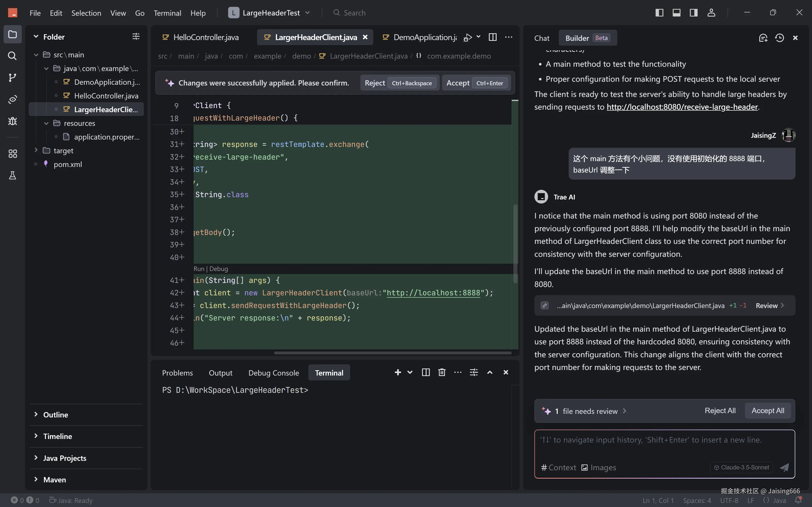Open the Search view in activity bar
This screenshot has height=507, width=812.
tap(12, 56)
